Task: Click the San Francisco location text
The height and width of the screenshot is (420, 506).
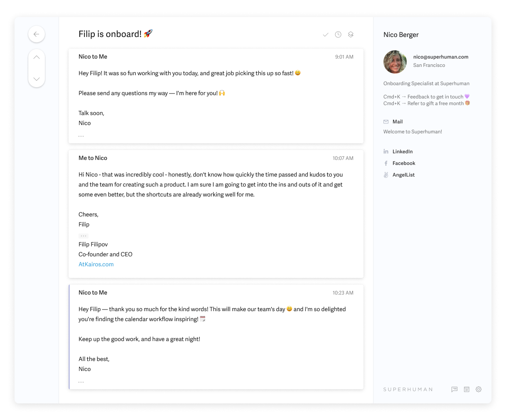Action: point(429,65)
